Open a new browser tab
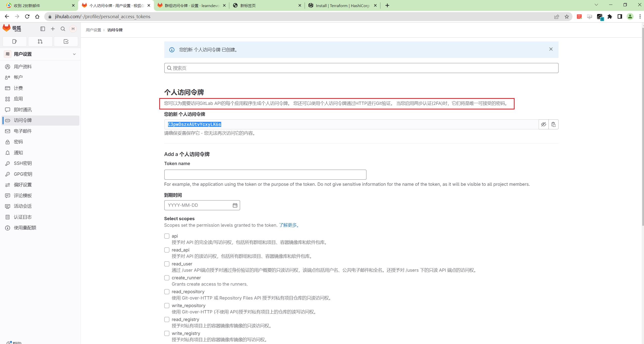This screenshot has width=644, height=344. (387, 5)
